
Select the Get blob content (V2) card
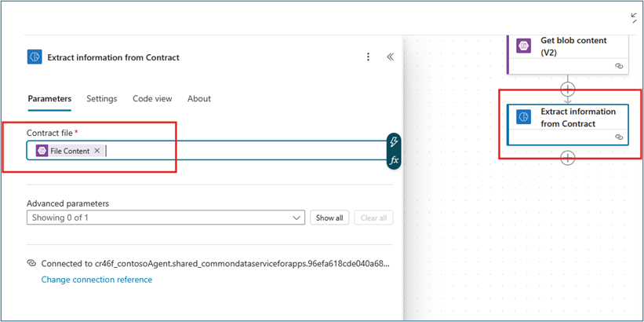(x=568, y=54)
